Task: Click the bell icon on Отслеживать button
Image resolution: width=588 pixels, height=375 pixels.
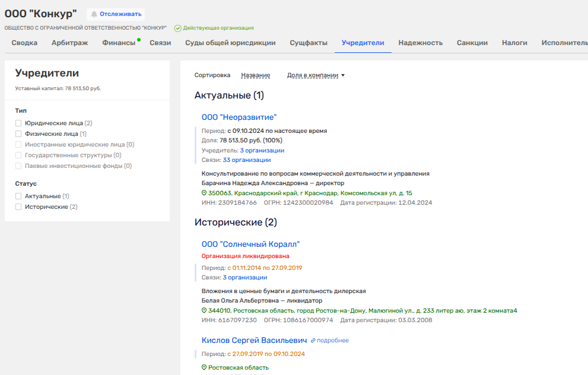Action: [94, 14]
